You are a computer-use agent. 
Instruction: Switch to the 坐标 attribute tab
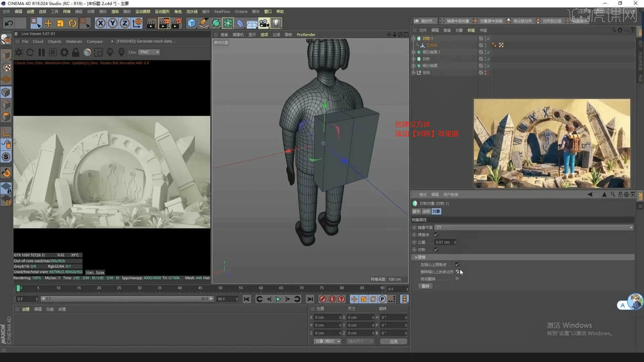coord(426,212)
